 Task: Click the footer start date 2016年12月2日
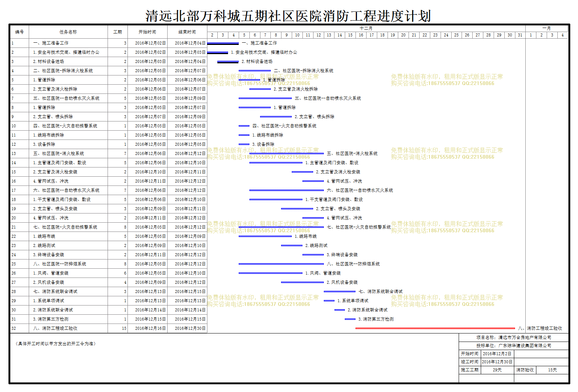pos(497,354)
